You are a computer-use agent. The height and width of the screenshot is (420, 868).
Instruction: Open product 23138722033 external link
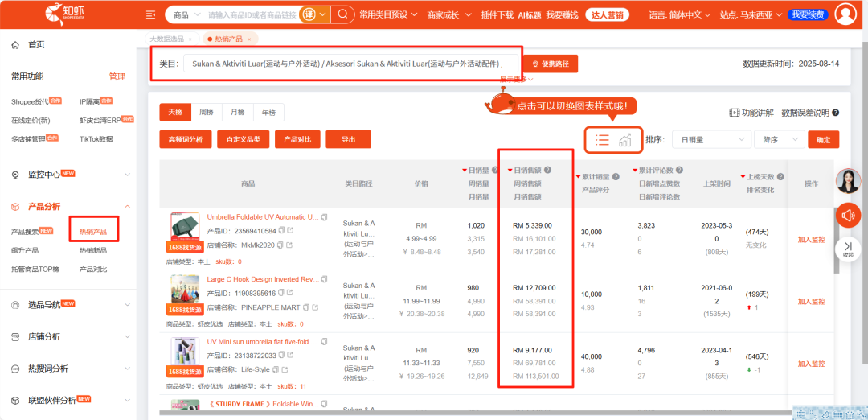291,355
